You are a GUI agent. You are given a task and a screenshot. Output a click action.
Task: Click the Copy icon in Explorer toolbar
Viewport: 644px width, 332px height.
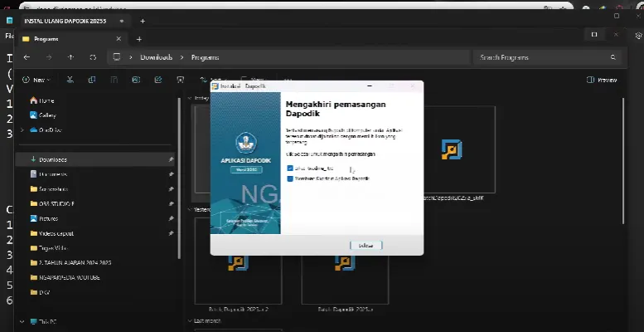point(92,80)
